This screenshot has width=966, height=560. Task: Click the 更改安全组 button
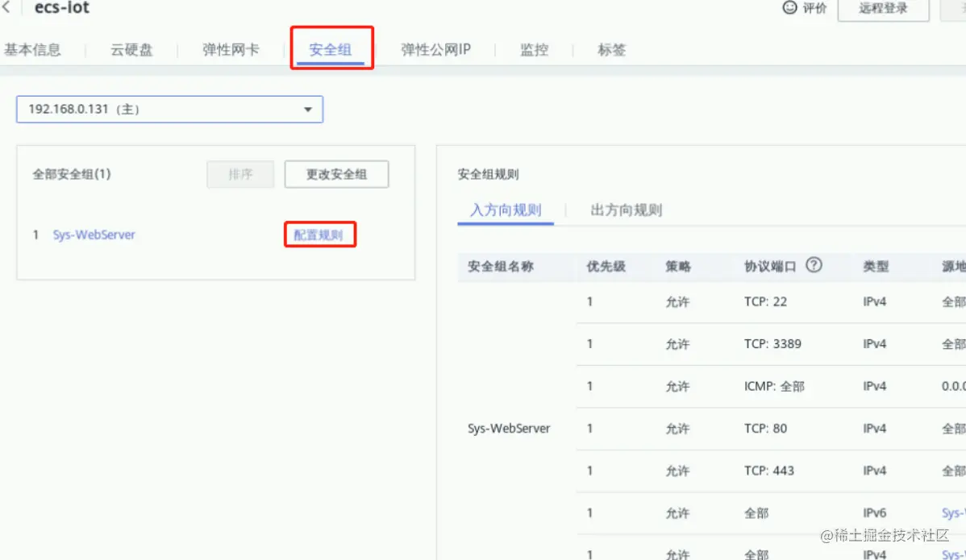pos(336,174)
